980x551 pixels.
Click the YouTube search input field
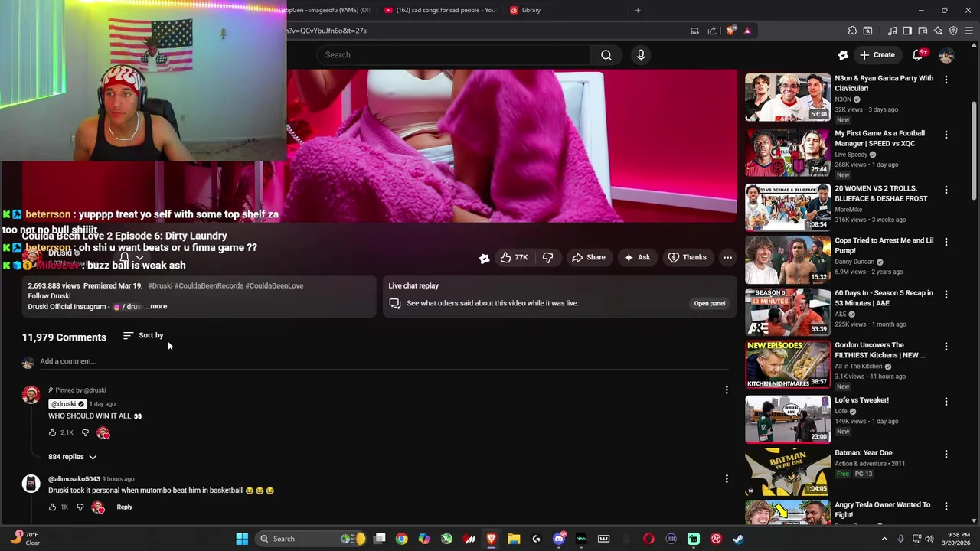tap(453, 55)
